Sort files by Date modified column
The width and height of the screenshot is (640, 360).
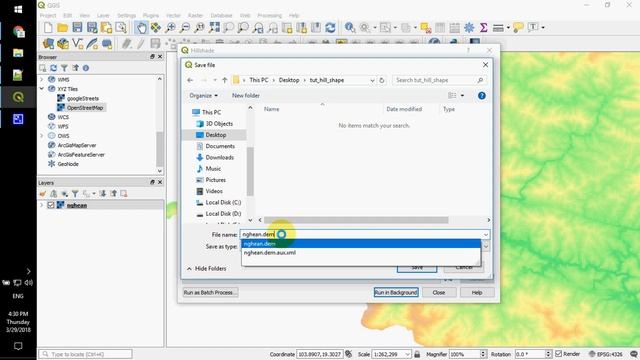click(404, 109)
